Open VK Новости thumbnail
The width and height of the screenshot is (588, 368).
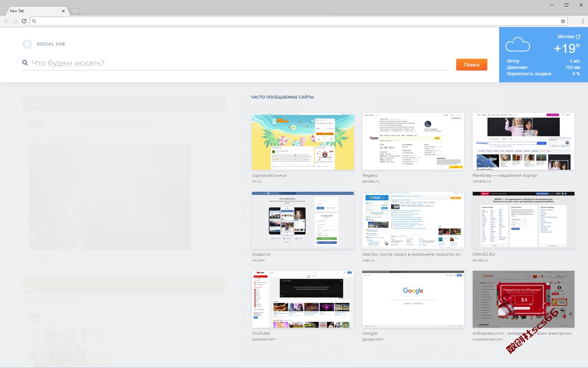tap(303, 220)
